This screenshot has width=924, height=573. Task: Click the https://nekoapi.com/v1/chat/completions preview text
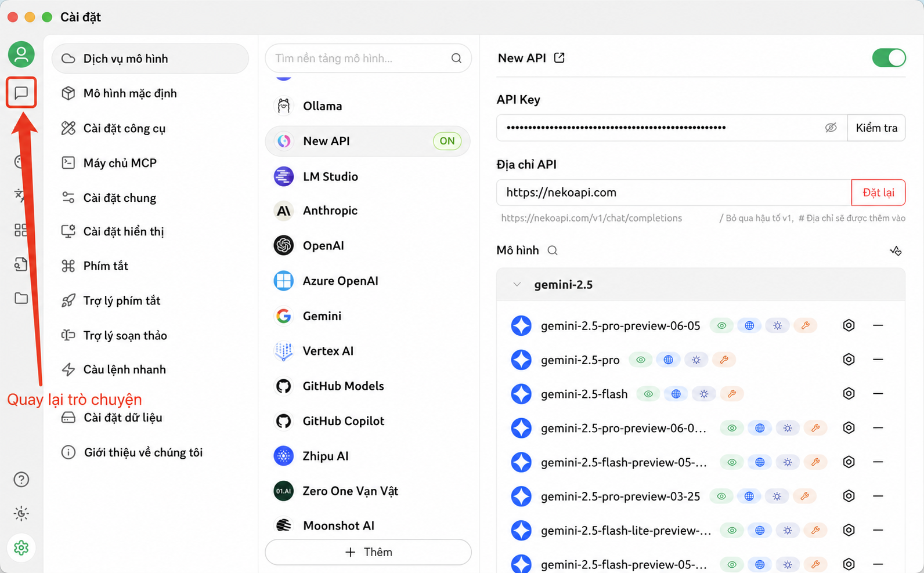point(591,218)
